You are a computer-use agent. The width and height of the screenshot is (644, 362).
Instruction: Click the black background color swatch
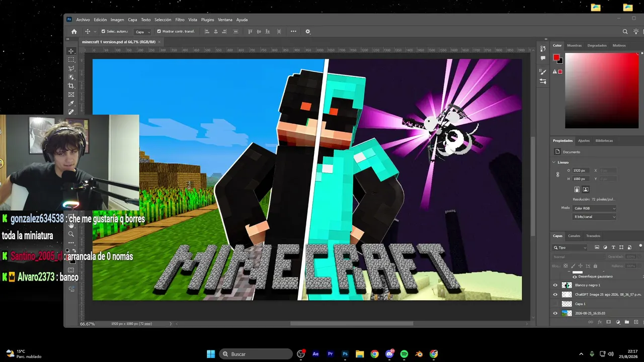click(x=560, y=61)
